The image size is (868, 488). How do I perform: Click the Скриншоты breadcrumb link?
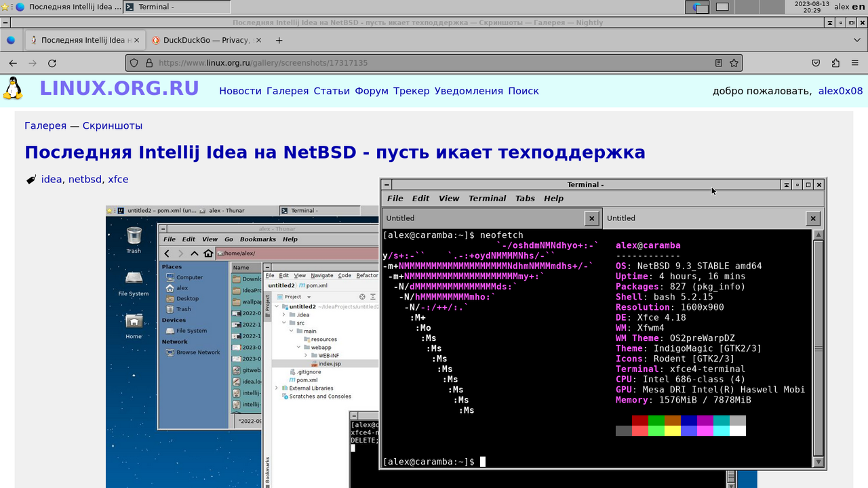(113, 125)
